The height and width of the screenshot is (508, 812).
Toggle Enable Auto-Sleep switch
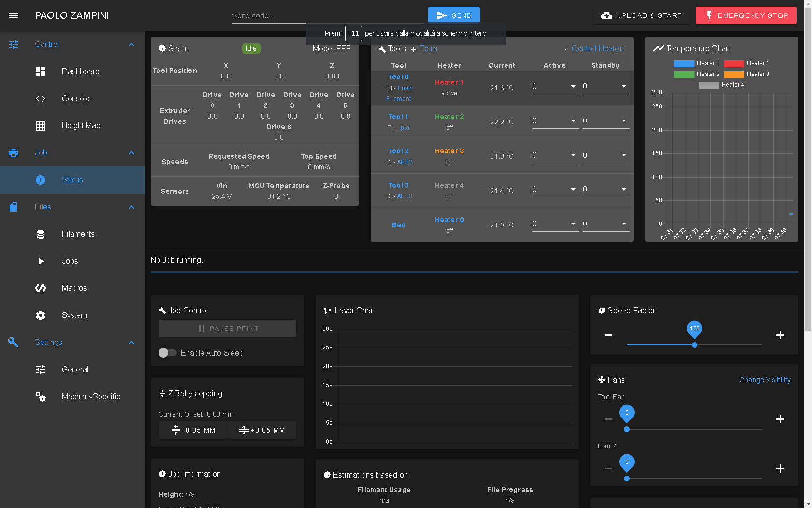point(168,353)
